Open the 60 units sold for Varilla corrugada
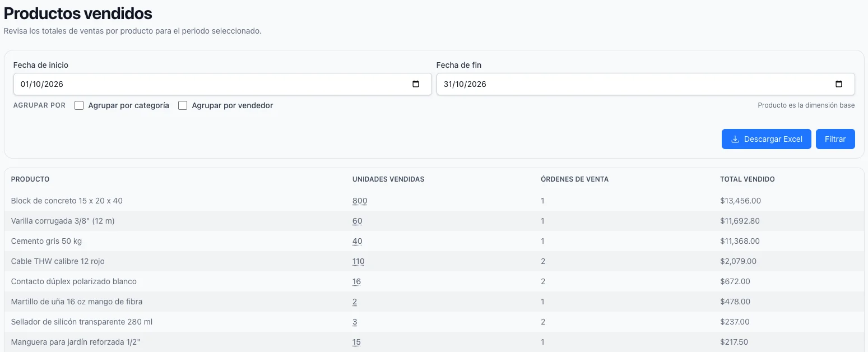Image resolution: width=868 pixels, height=352 pixels. coord(358,221)
